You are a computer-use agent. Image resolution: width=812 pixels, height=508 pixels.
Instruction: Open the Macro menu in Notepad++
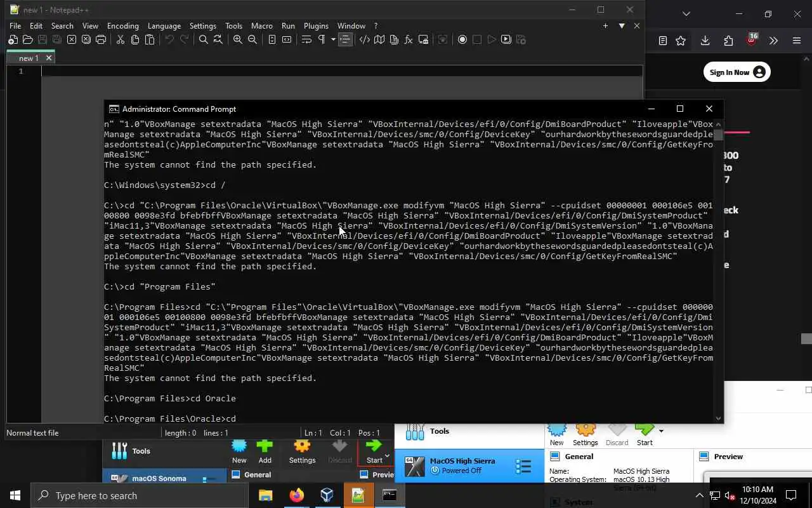(261, 26)
